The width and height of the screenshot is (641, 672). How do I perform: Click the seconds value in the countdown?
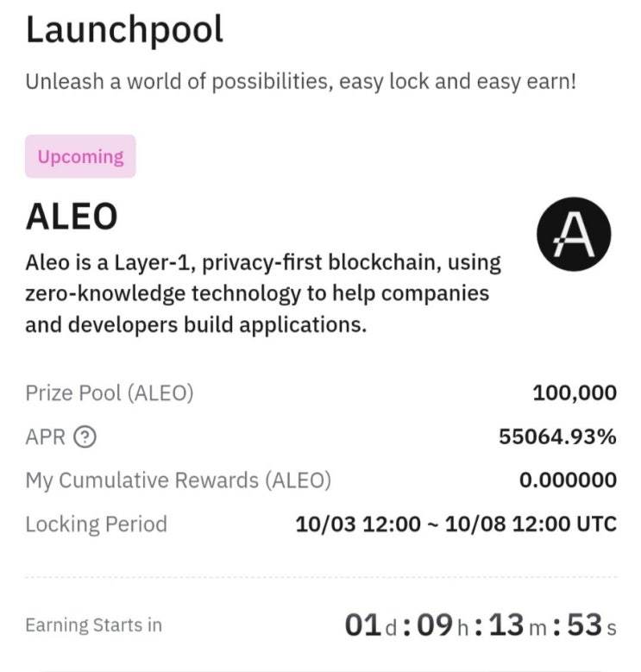pyautogui.click(x=583, y=625)
